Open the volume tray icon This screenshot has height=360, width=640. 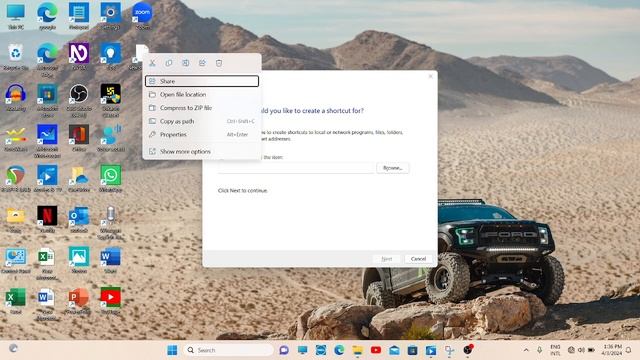(x=581, y=350)
